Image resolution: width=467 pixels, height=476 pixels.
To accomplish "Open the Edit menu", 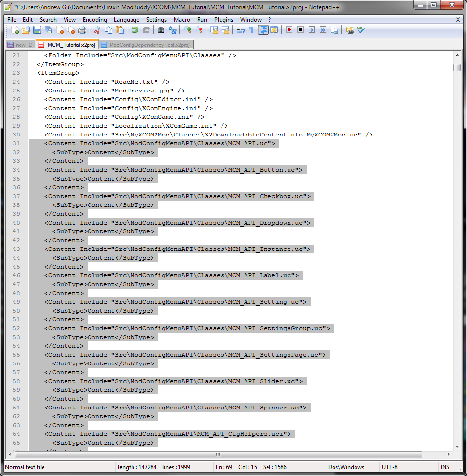I will 27,20.
